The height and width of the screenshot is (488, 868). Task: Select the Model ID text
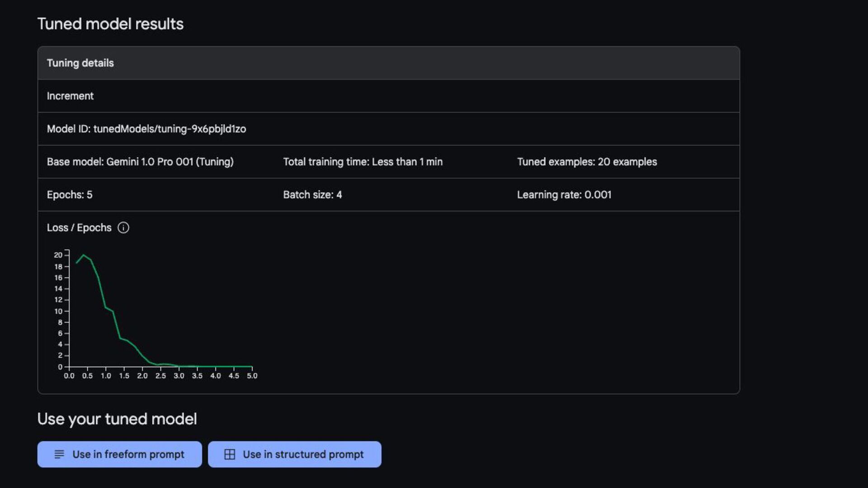(146, 129)
